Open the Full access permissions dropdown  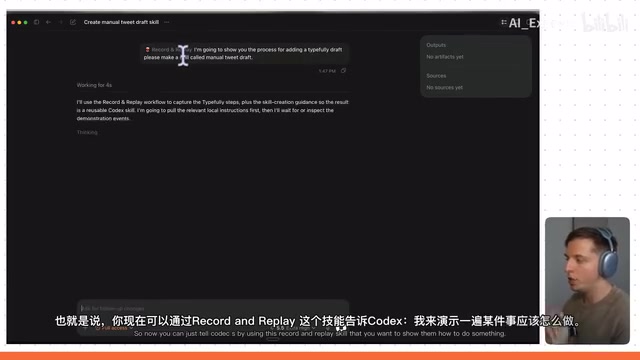[115, 328]
